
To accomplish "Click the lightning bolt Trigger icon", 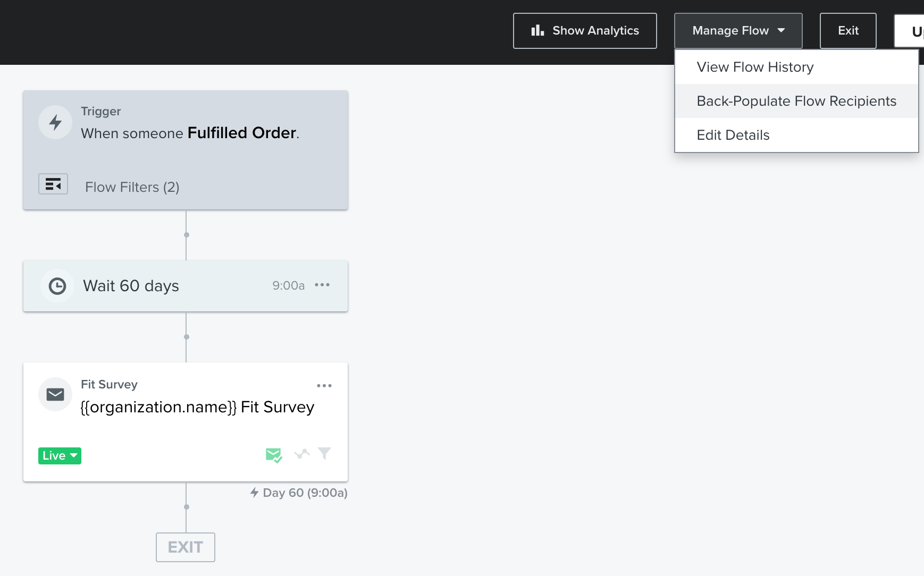I will 55,123.
